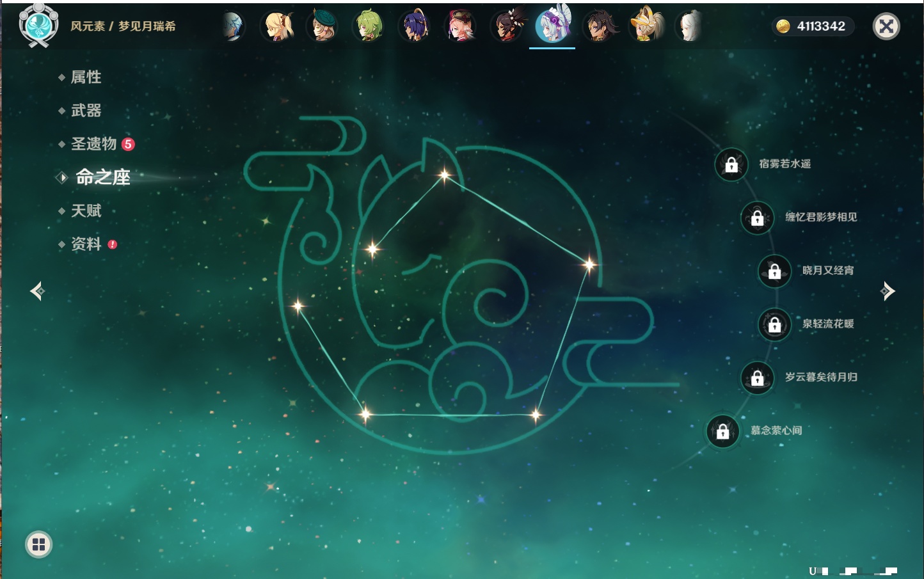
Task: Click the lock icon beside 岁云暮矣待月归
Action: coord(758,377)
